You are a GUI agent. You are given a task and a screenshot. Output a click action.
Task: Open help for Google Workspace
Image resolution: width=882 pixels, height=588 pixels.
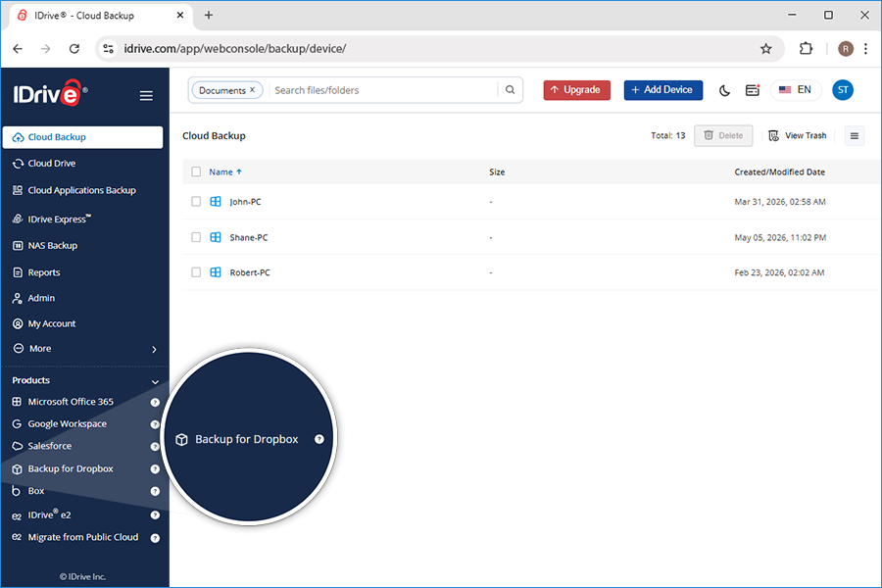coord(155,424)
